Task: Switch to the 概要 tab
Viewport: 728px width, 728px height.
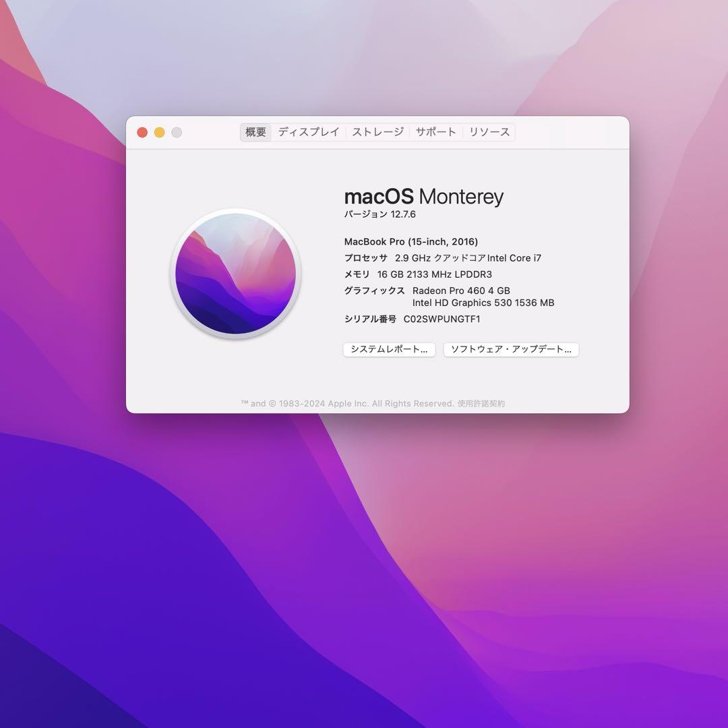Action: [x=255, y=132]
